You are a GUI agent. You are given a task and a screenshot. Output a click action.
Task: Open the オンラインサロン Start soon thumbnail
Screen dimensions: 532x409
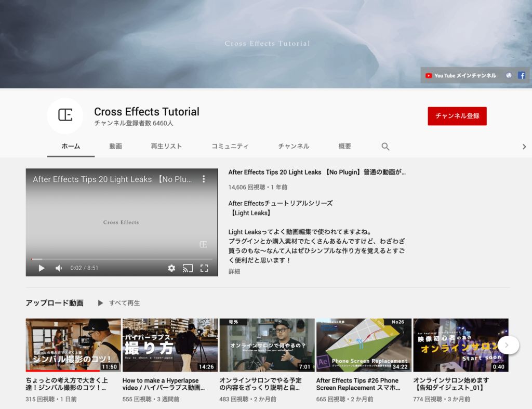coord(460,345)
